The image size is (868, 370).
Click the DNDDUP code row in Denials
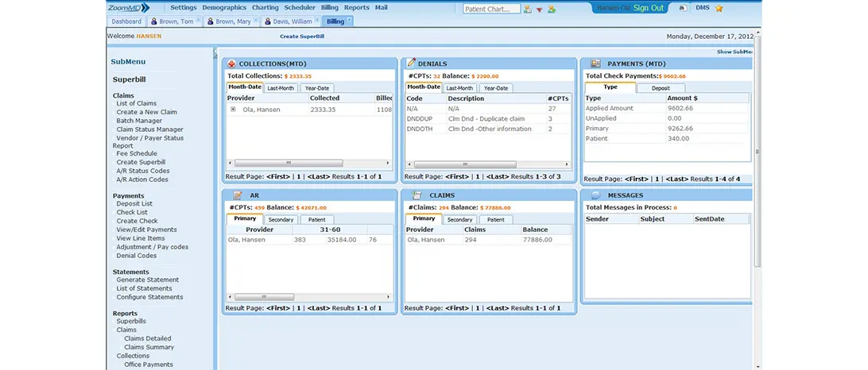488,119
